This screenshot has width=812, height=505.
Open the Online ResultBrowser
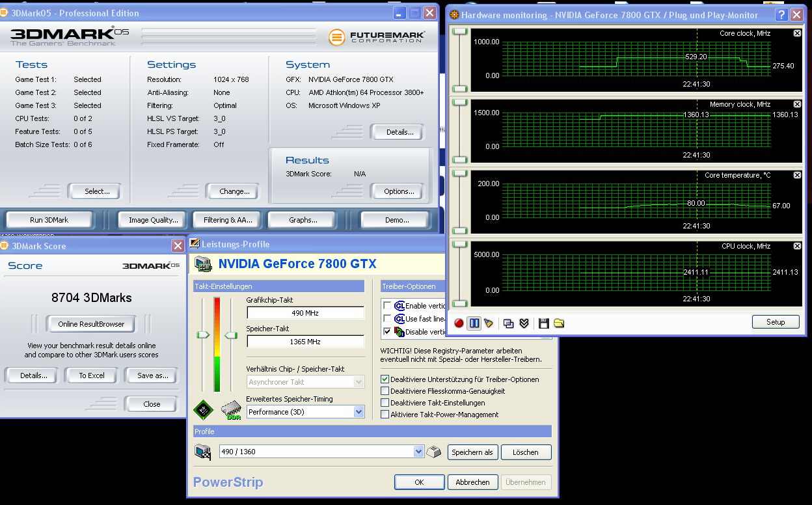[91, 324]
